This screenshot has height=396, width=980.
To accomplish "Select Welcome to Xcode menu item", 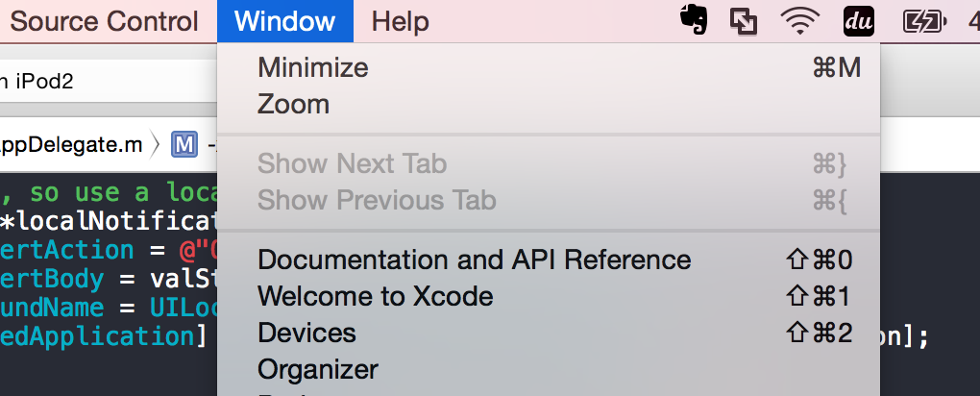I will click(549, 296).
